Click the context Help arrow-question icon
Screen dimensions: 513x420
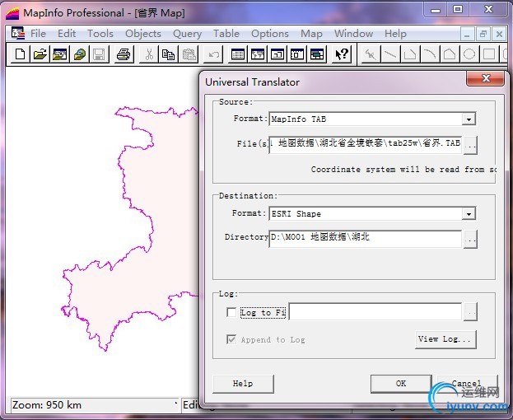[342, 54]
